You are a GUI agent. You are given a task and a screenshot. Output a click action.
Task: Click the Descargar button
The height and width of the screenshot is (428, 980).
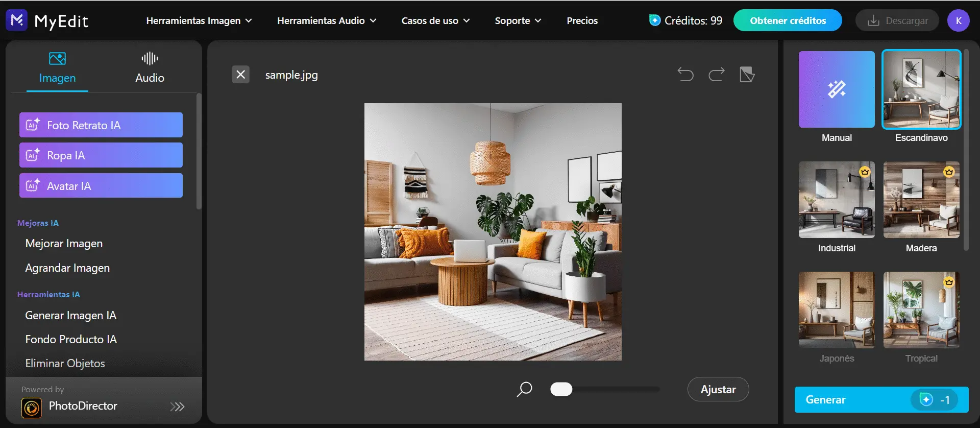[897, 20]
